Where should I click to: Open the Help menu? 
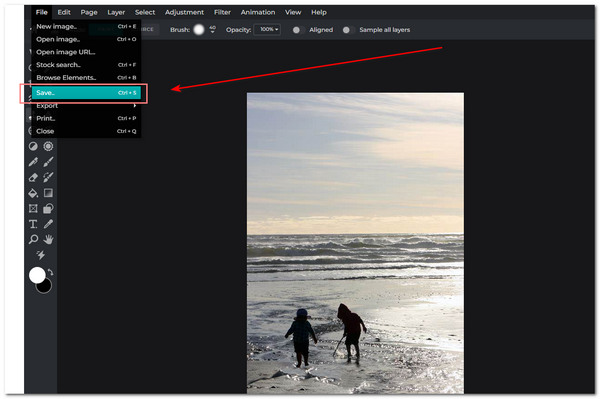pyautogui.click(x=318, y=12)
